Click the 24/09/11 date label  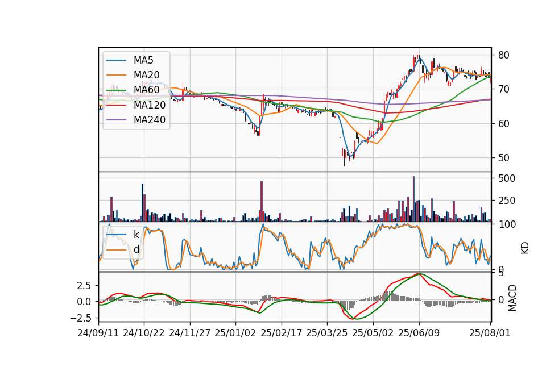tap(98, 333)
